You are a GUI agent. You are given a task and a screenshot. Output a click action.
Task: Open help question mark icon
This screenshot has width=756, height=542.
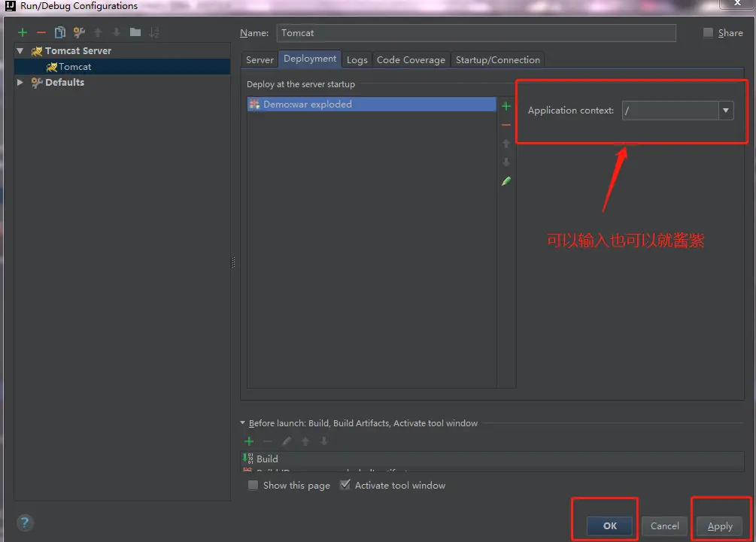pos(25,522)
